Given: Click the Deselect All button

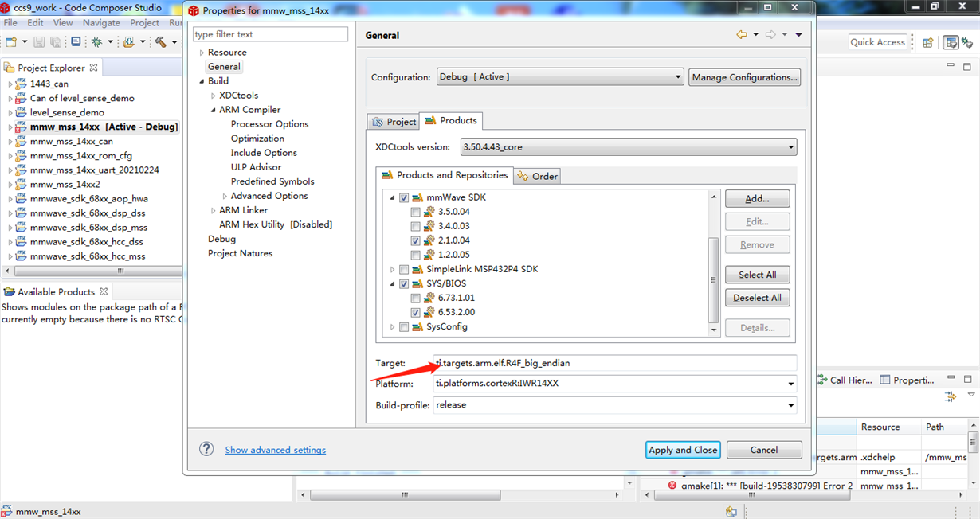Looking at the screenshot, I should tap(758, 298).
